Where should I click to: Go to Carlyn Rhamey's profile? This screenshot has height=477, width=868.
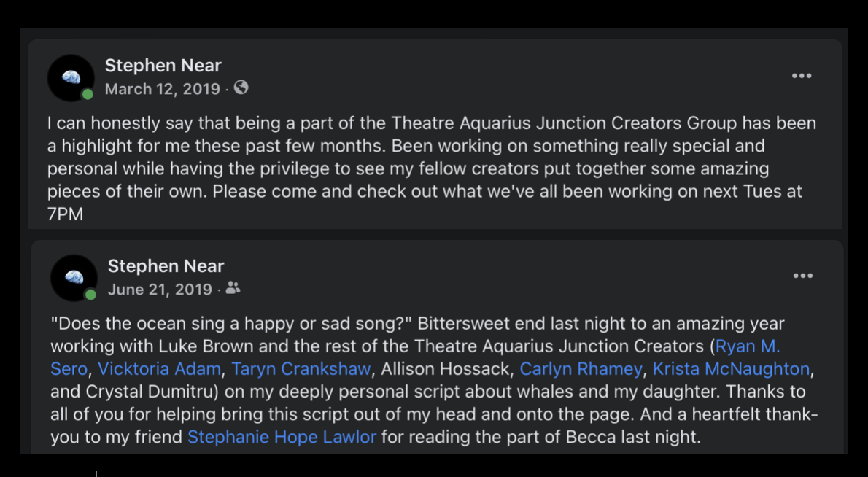coord(581,369)
